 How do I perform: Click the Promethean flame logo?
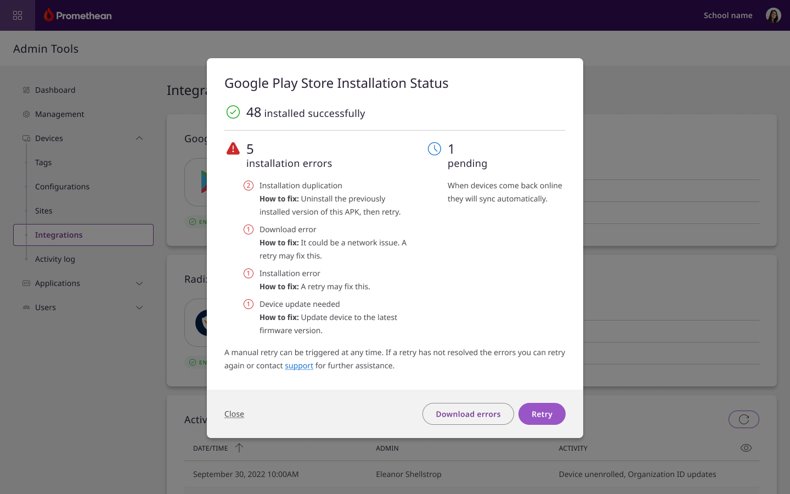click(48, 15)
